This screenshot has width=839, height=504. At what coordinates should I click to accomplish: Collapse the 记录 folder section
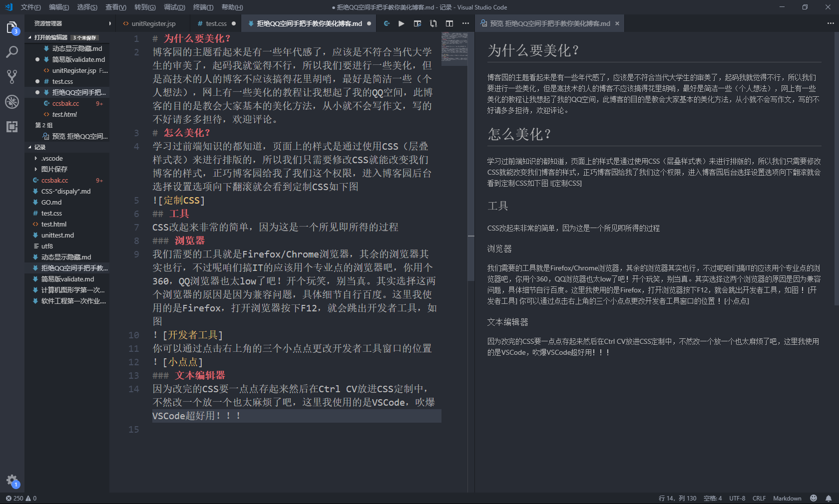point(30,147)
